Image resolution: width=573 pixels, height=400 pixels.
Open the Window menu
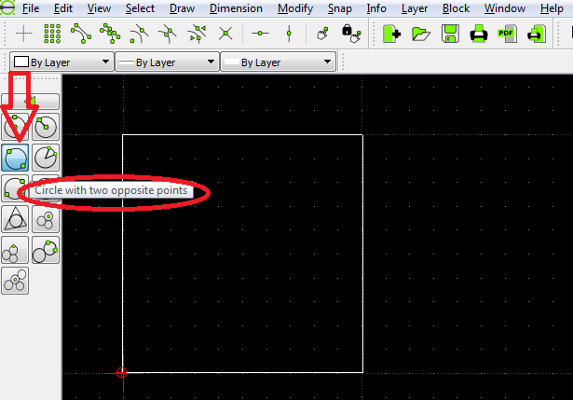click(x=505, y=8)
